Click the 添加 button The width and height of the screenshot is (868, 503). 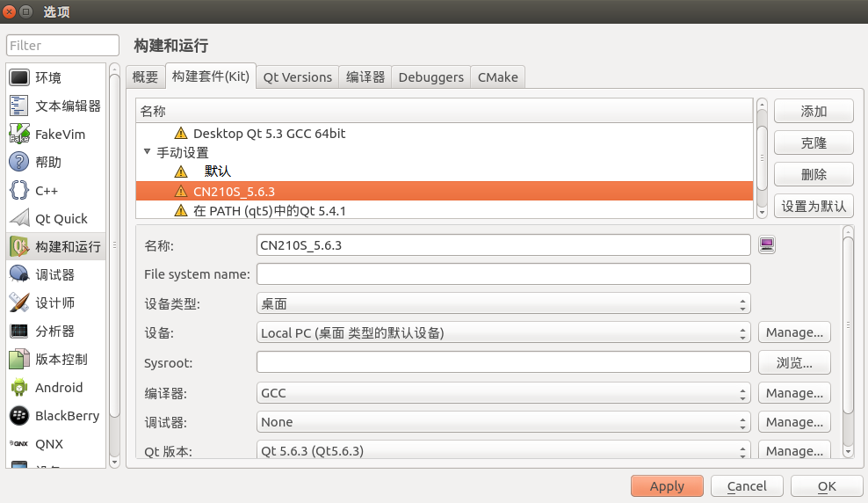tap(814, 112)
